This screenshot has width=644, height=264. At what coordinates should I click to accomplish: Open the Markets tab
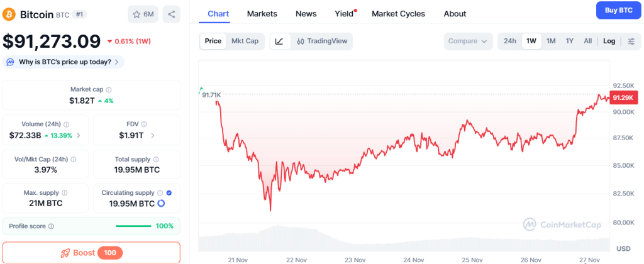pyautogui.click(x=262, y=14)
